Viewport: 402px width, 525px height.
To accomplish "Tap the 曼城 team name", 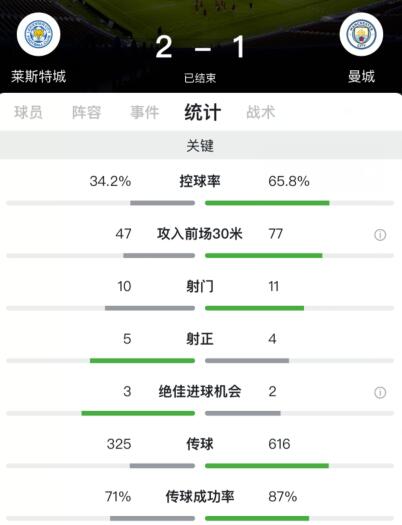I will pyautogui.click(x=361, y=76).
